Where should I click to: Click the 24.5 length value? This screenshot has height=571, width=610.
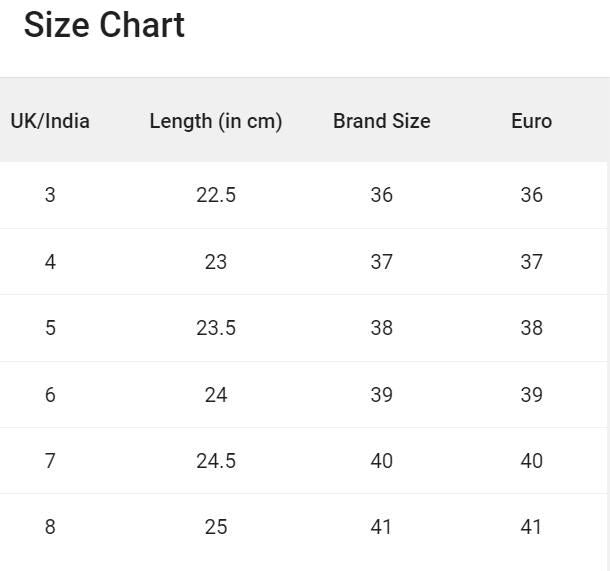(x=215, y=461)
